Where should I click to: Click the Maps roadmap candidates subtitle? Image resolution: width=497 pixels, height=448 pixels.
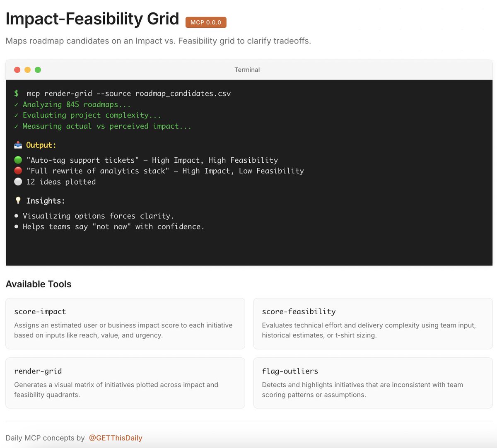tap(158, 41)
